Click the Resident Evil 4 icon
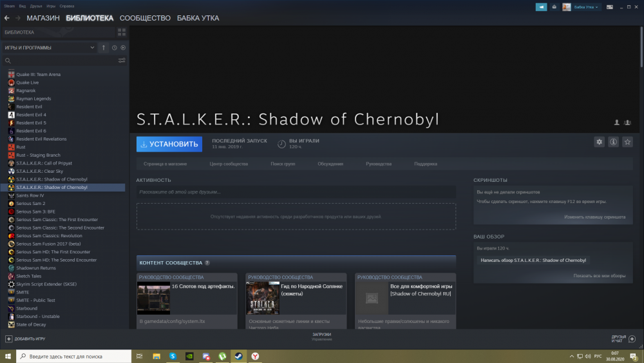644x363 pixels. pyautogui.click(x=11, y=115)
